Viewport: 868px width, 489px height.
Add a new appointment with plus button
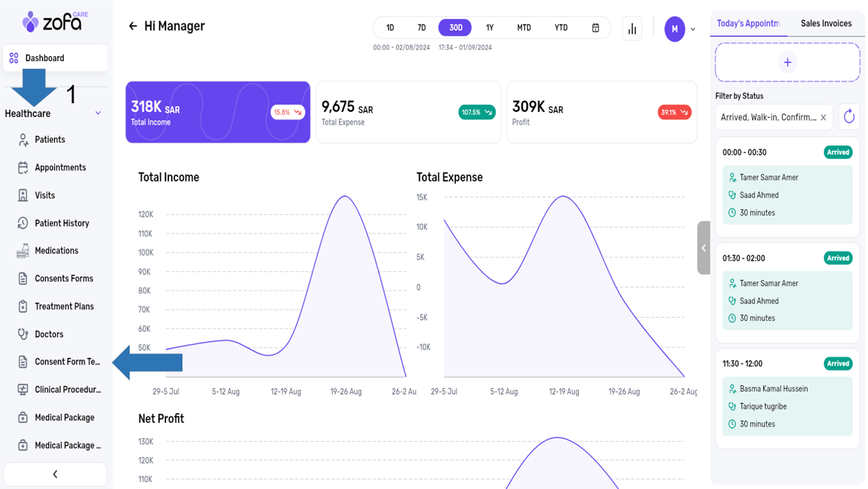coord(787,62)
